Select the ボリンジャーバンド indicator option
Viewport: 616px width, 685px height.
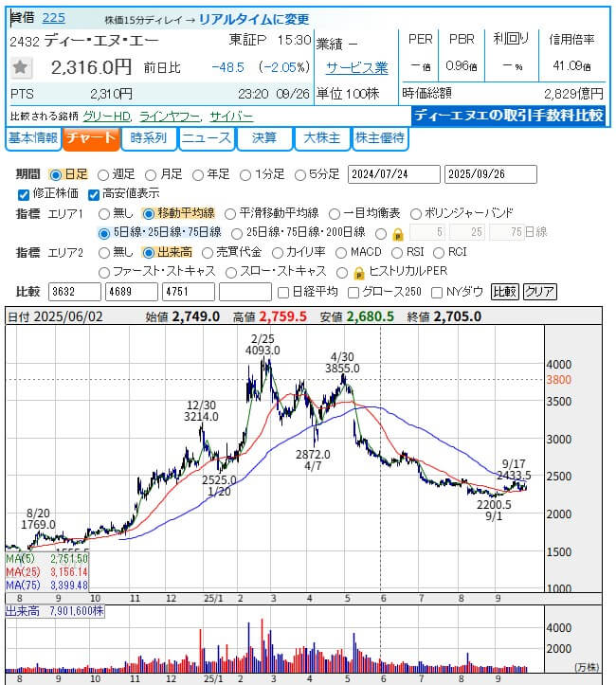[x=418, y=213]
